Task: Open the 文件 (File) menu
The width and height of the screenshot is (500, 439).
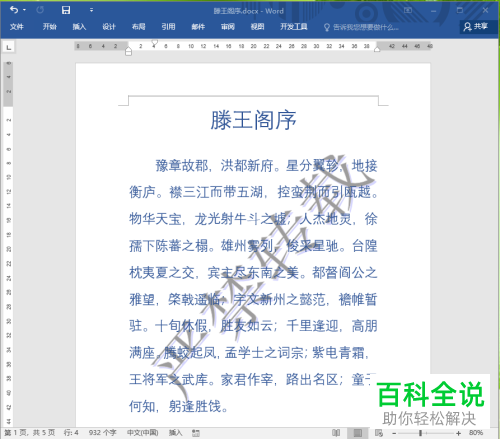Action: (x=16, y=27)
